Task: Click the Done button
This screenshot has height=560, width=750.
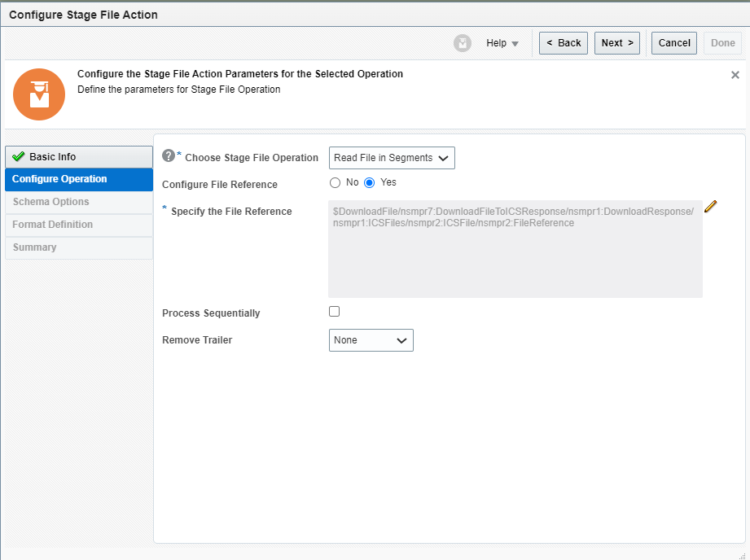Action: pos(723,43)
